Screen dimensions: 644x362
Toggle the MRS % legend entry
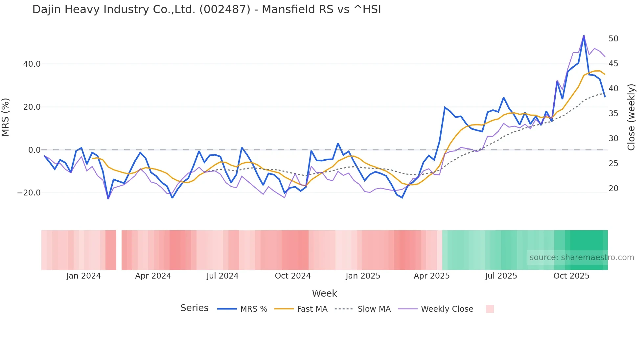(x=242, y=309)
